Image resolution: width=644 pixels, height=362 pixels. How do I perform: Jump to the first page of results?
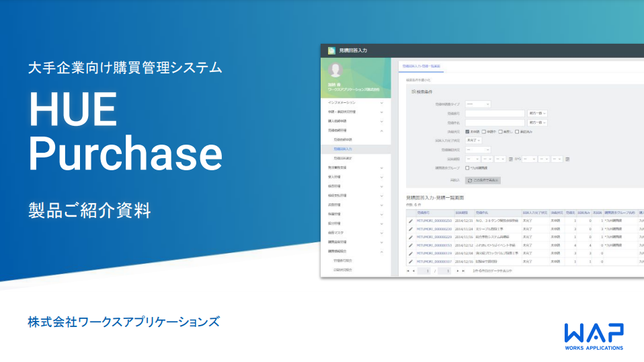click(x=408, y=271)
